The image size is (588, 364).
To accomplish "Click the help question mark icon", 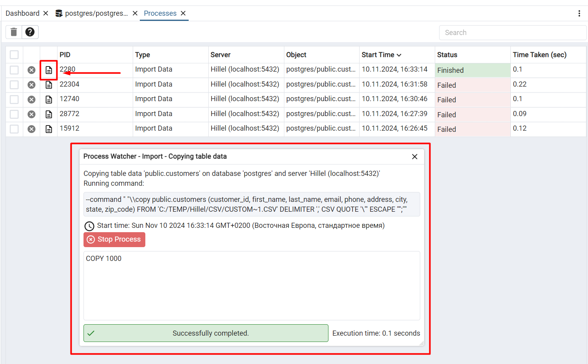I will pyautogui.click(x=30, y=32).
